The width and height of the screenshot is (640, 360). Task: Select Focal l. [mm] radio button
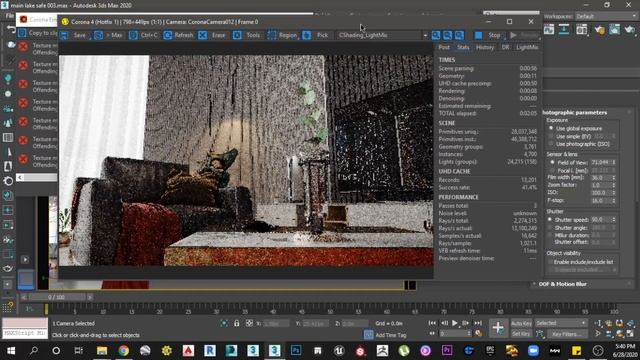(552, 170)
